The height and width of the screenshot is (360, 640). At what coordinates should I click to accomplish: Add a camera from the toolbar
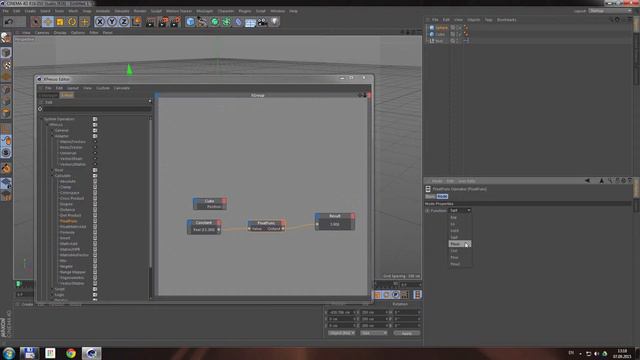(x=262, y=21)
